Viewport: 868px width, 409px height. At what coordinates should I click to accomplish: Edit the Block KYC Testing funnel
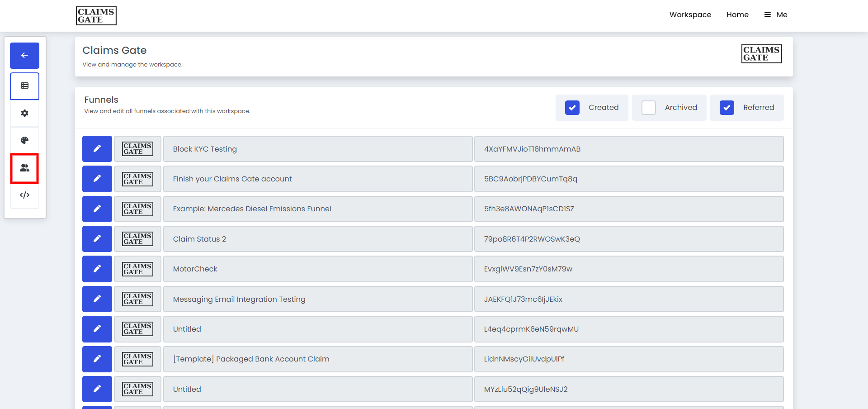tap(97, 149)
